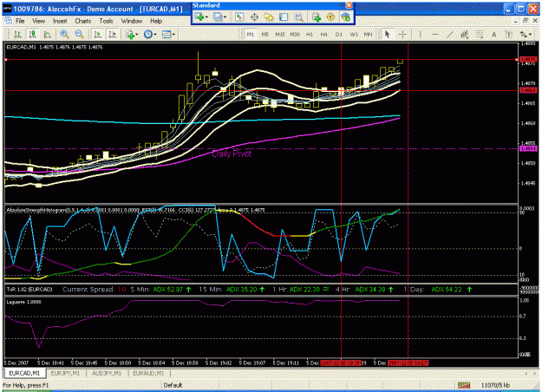Image resolution: width=542 pixels, height=392 pixels.
Task: Switch to the EURAUD,M1 chart tab
Action: pyautogui.click(x=148, y=373)
